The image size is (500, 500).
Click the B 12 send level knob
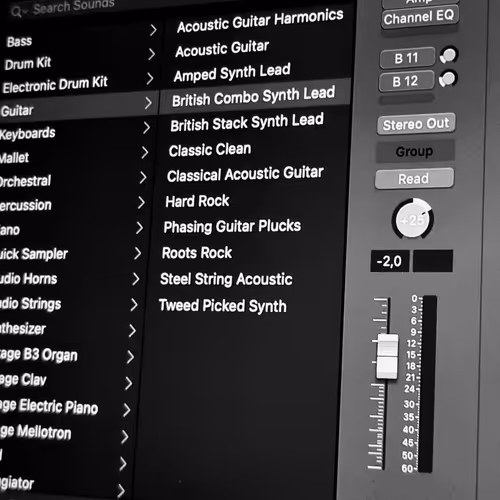[x=448, y=79]
